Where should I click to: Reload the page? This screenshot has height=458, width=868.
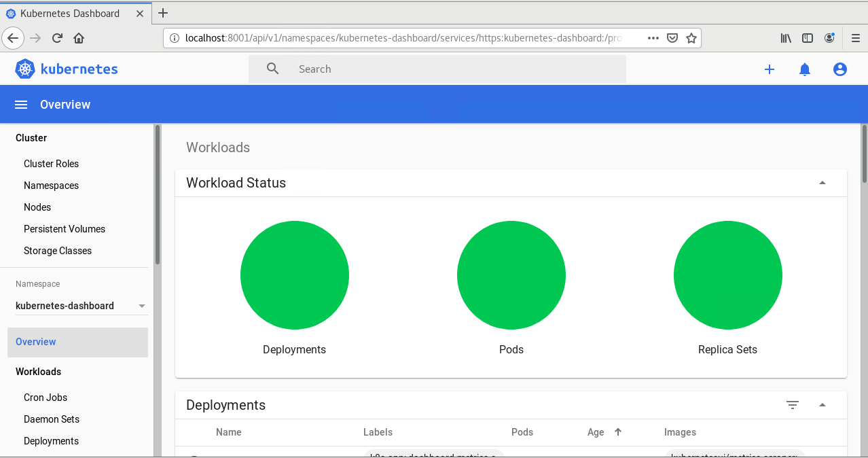[58, 38]
